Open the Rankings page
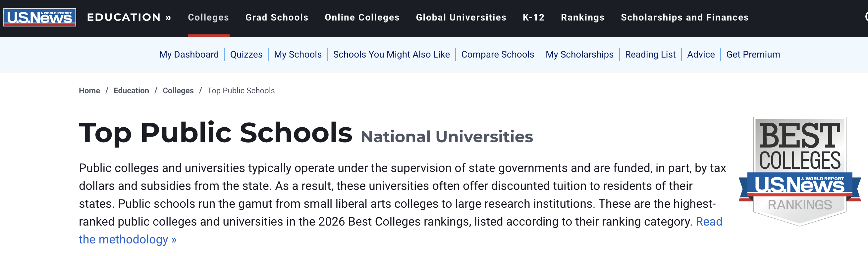Image resolution: width=868 pixels, height=256 pixels. click(x=582, y=17)
